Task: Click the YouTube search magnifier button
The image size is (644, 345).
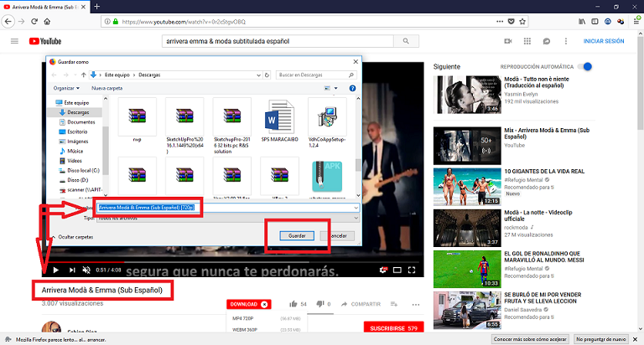Action: pos(406,41)
